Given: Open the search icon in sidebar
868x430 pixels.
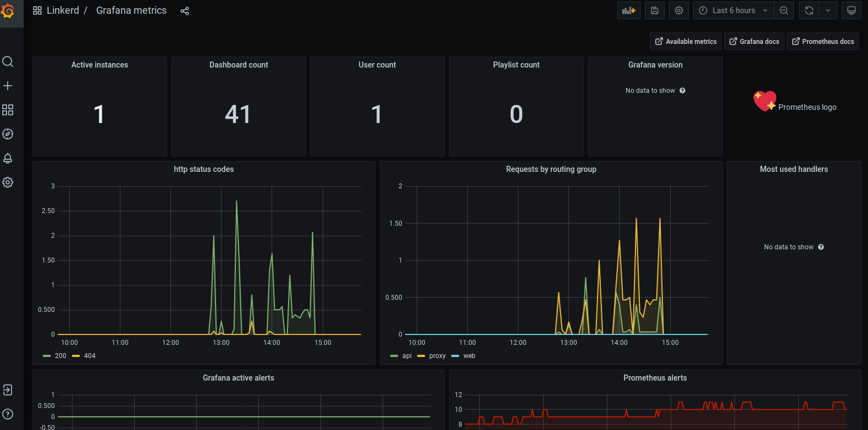Looking at the screenshot, I should pyautogui.click(x=8, y=62).
